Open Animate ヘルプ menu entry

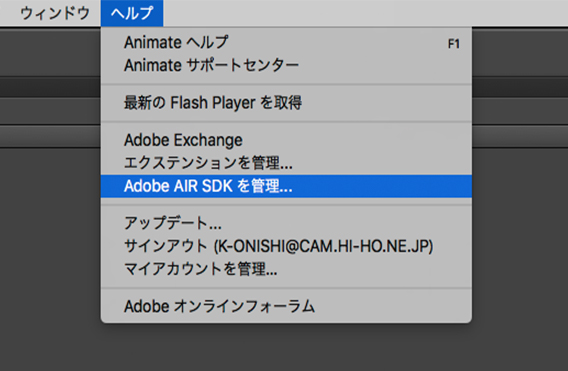pos(286,43)
